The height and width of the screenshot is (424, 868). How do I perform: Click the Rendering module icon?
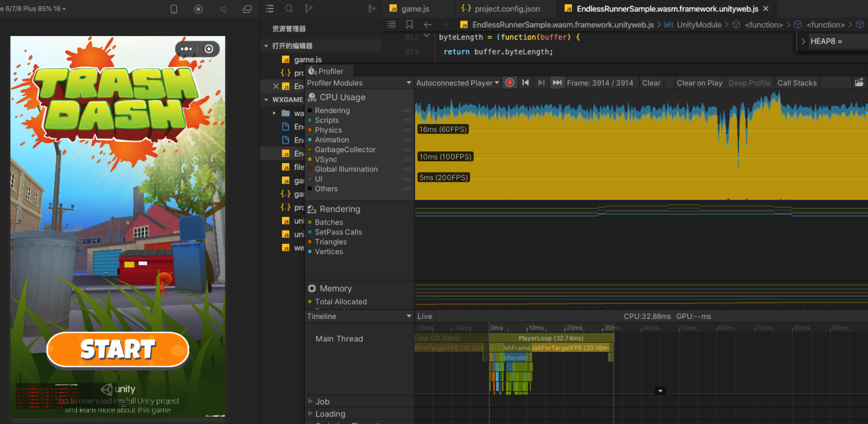pos(312,209)
